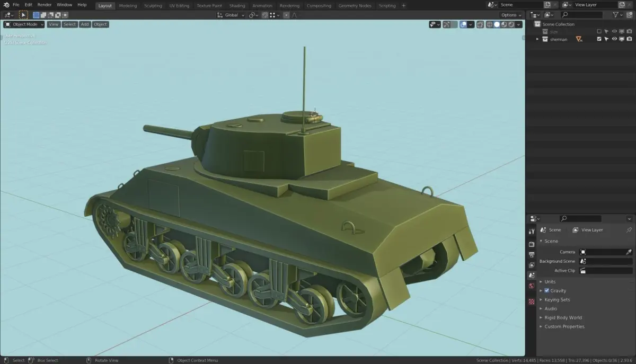Open the Pivot Point dropdown

(x=253, y=15)
